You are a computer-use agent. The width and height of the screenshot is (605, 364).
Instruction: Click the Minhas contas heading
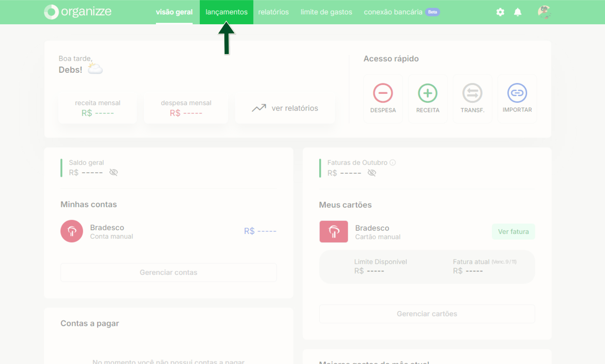tap(89, 204)
